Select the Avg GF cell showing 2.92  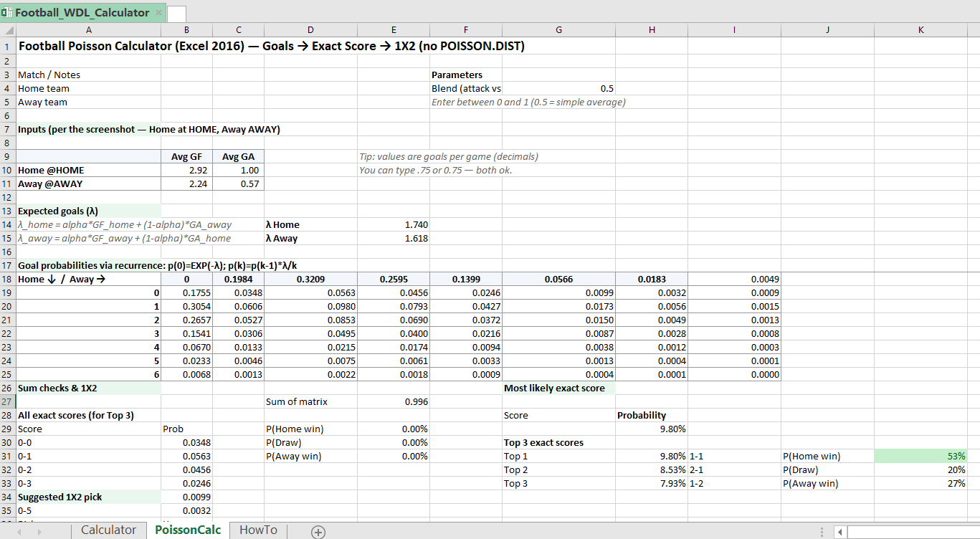(186, 170)
